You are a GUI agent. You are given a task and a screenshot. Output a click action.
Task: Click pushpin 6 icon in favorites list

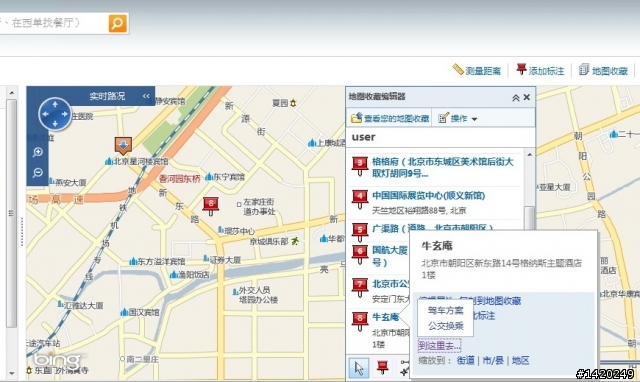point(360,254)
